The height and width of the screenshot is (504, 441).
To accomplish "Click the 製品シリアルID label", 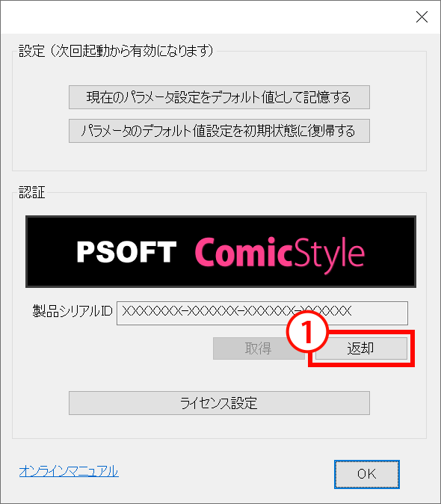I will coord(73,311).
